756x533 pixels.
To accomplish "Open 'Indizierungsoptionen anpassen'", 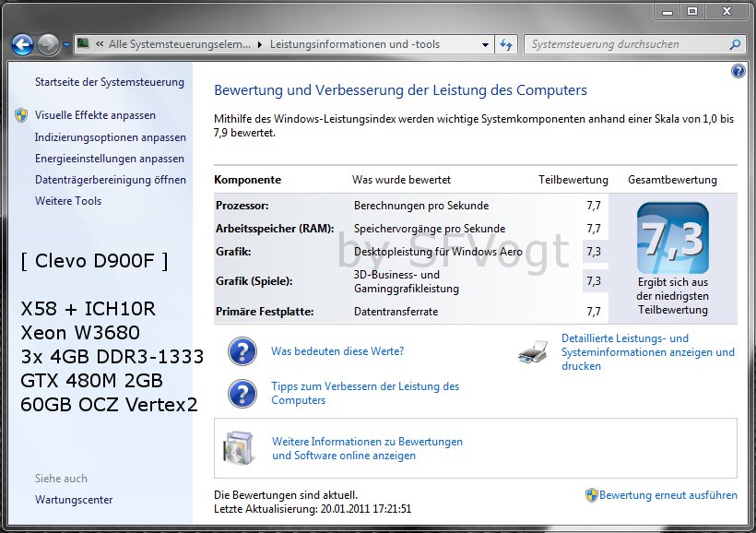I will pyautogui.click(x=111, y=137).
